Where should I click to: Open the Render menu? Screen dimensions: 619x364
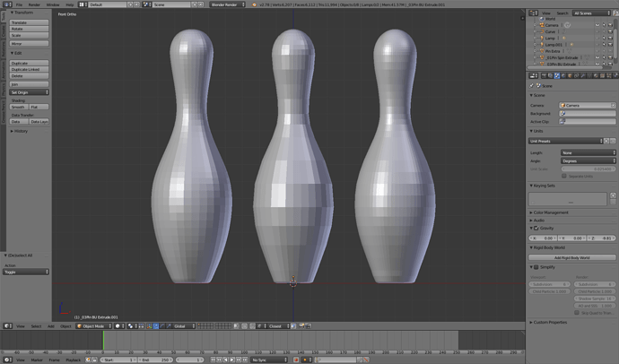tap(34, 4)
